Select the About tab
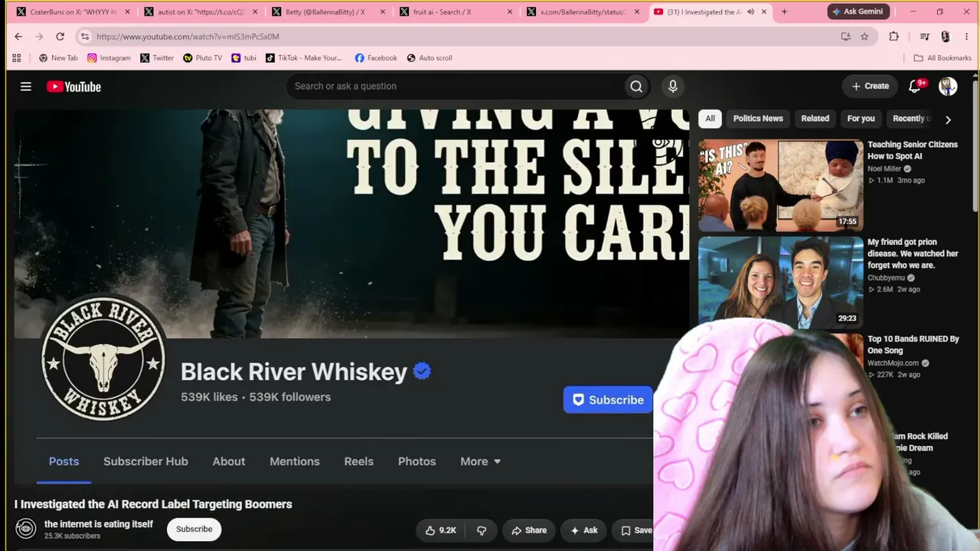 click(x=229, y=461)
